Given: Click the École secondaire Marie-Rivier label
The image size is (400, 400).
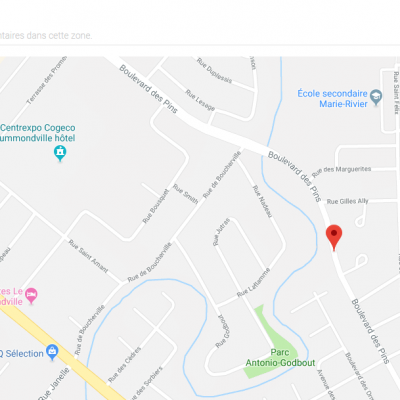Looking at the screenshot, I should click(x=332, y=99).
